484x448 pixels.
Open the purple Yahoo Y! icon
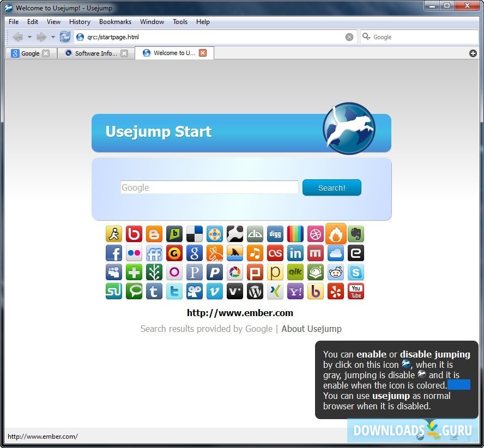click(x=295, y=291)
